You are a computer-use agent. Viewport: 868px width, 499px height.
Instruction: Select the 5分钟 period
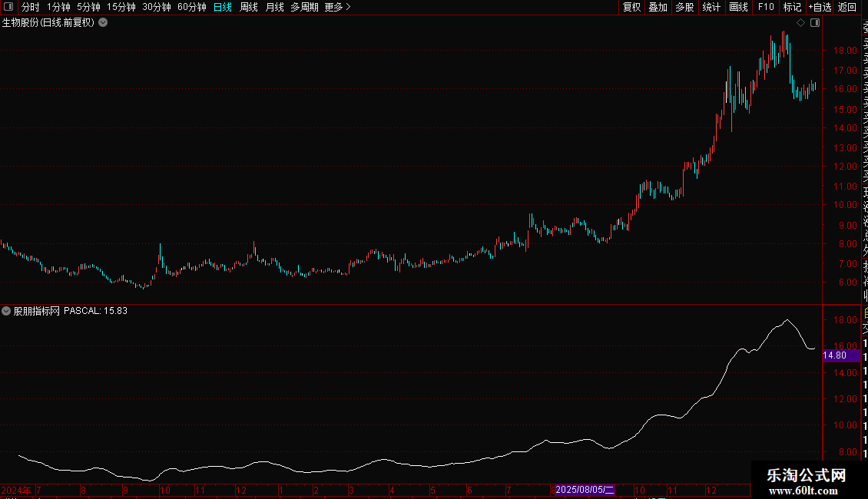coord(88,7)
